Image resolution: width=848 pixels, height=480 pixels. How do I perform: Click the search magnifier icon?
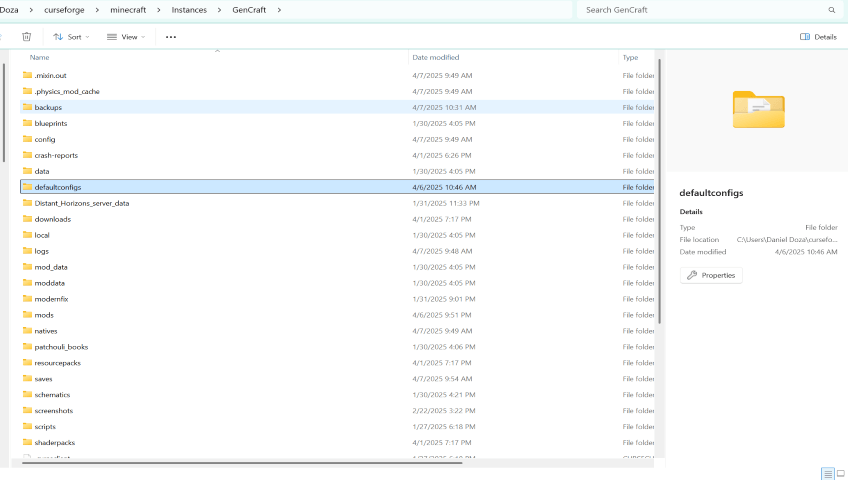(x=831, y=10)
